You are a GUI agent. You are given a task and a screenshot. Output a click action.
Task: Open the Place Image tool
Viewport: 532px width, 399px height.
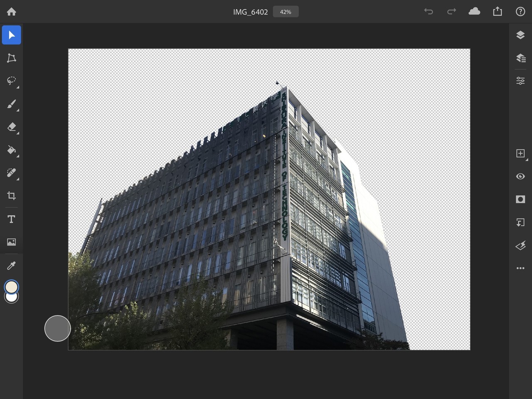pos(11,242)
